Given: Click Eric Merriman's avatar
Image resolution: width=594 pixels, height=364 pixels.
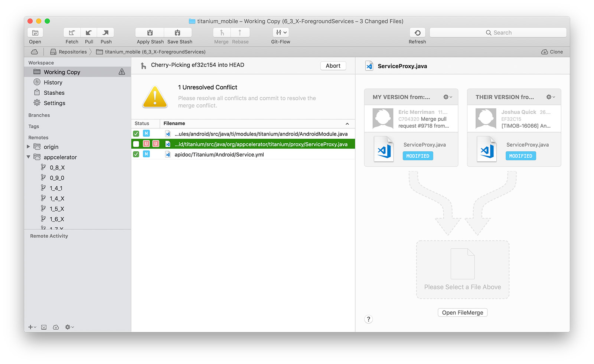Looking at the screenshot, I should pos(383,119).
